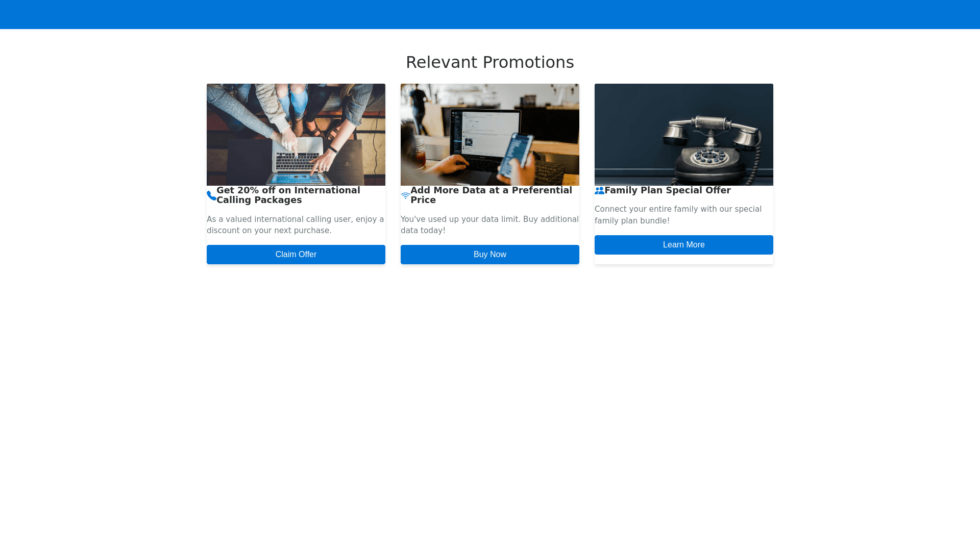Click the Relevant Promotions heading

(x=490, y=62)
